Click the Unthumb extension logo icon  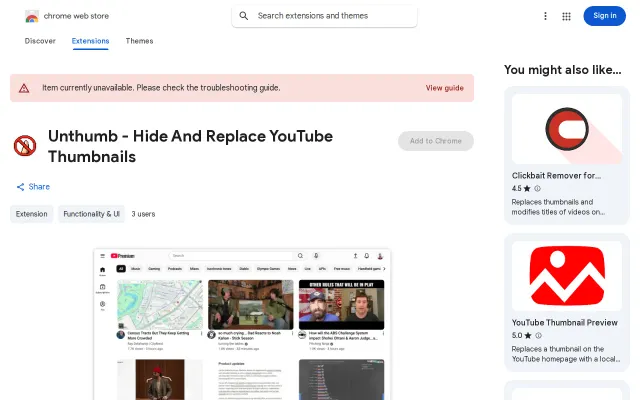(25, 146)
